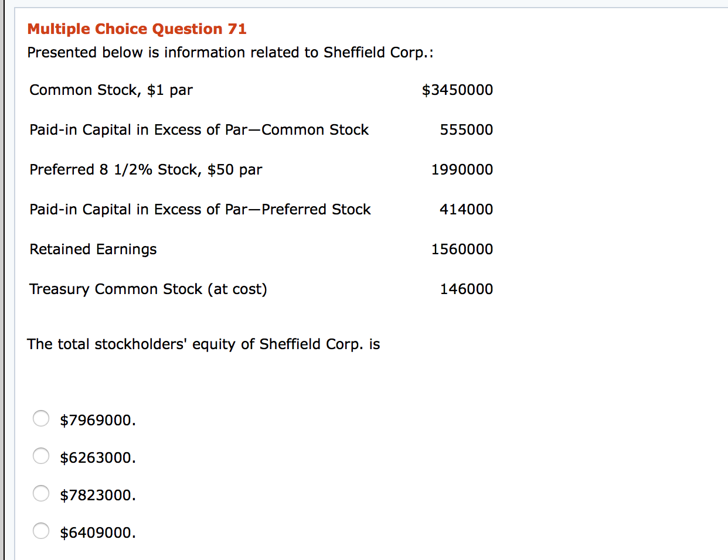The width and height of the screenshot is (728, 560).
Task: Click the Multiple Choice Question 71 heading
Action: pyautogui.click(x=137, y=28)
